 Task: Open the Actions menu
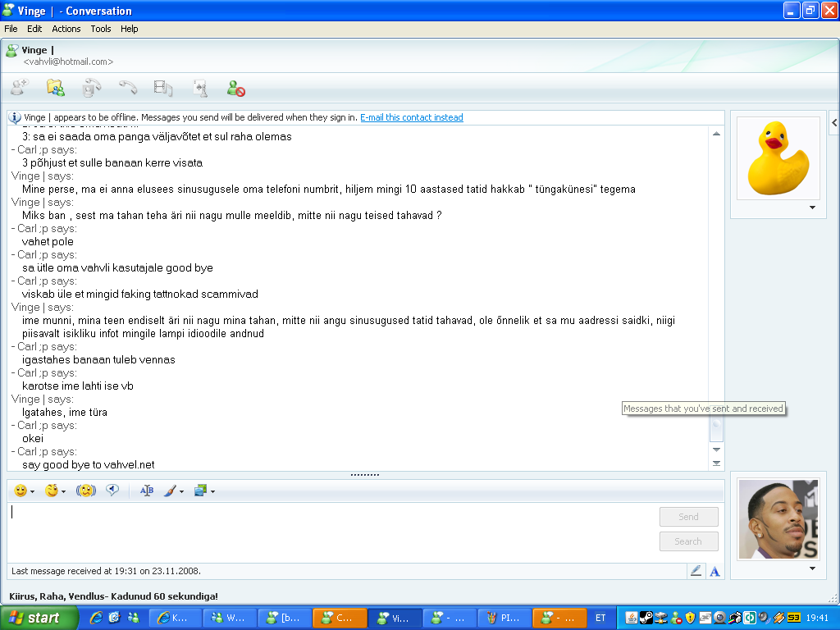click(66, 28)
